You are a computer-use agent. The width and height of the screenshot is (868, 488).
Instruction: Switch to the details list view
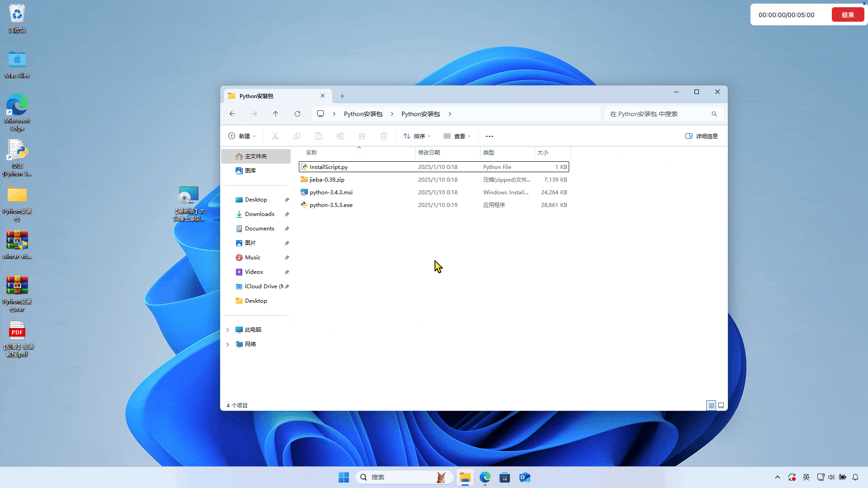click(711, 405)
